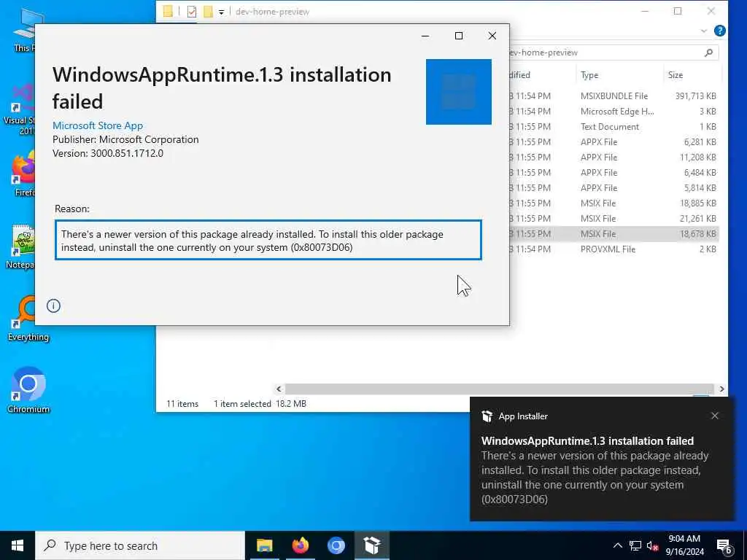The height and width of the screenshot is (560, 747).
Task: Dismiss the App Installer notification
Action: tap(715, 416)
